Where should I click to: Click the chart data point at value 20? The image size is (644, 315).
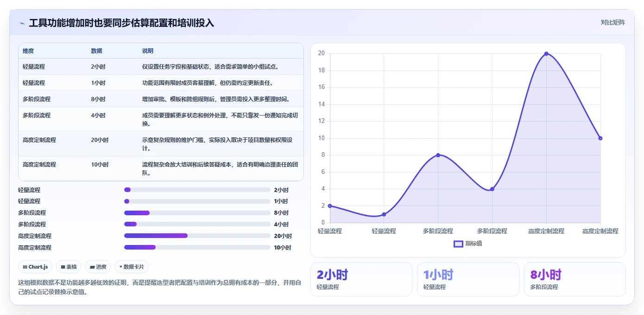[546, 53]
